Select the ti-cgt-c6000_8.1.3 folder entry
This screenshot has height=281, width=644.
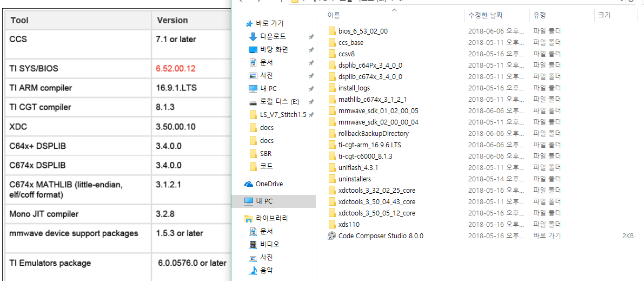coord(362,156)
